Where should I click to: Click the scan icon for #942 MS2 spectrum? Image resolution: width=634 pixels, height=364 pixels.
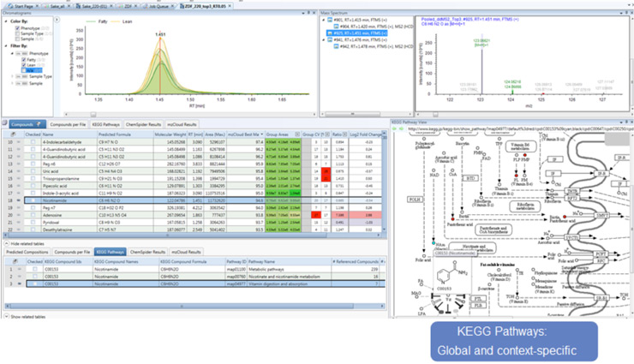(336, 46)
